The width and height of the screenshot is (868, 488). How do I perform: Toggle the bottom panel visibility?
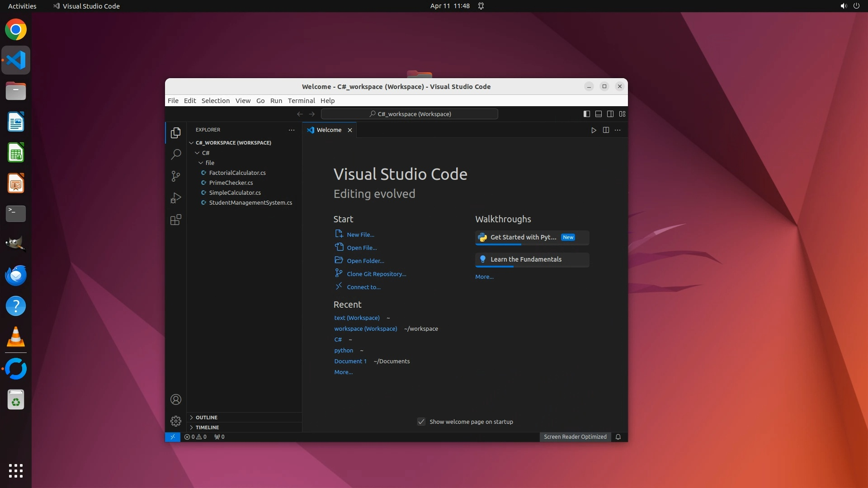598,114
